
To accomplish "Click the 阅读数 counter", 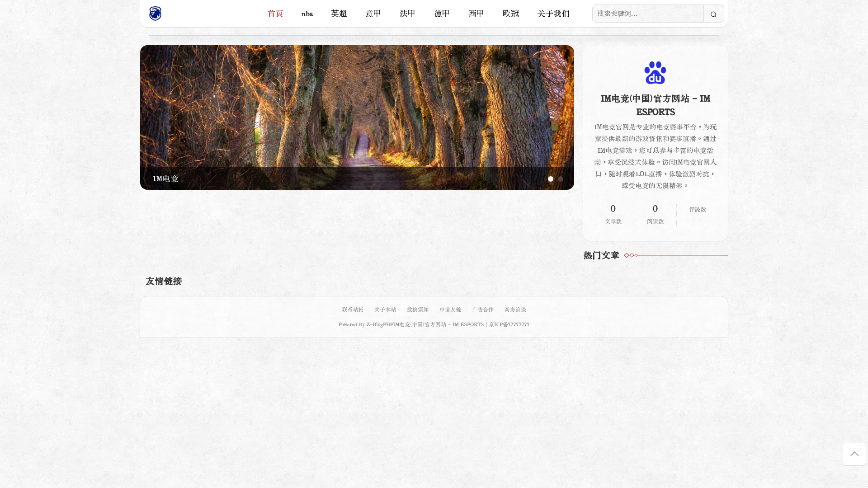I will 655,215.
